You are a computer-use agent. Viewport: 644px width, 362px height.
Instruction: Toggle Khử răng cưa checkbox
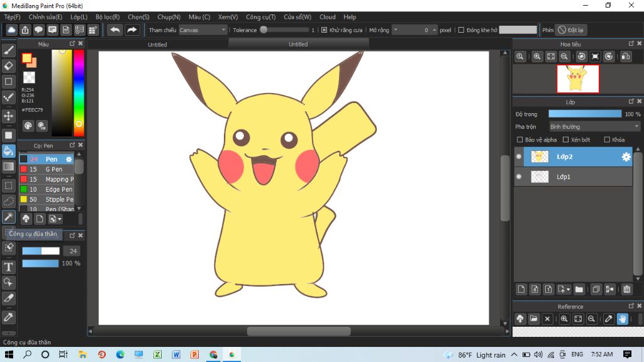324,30
